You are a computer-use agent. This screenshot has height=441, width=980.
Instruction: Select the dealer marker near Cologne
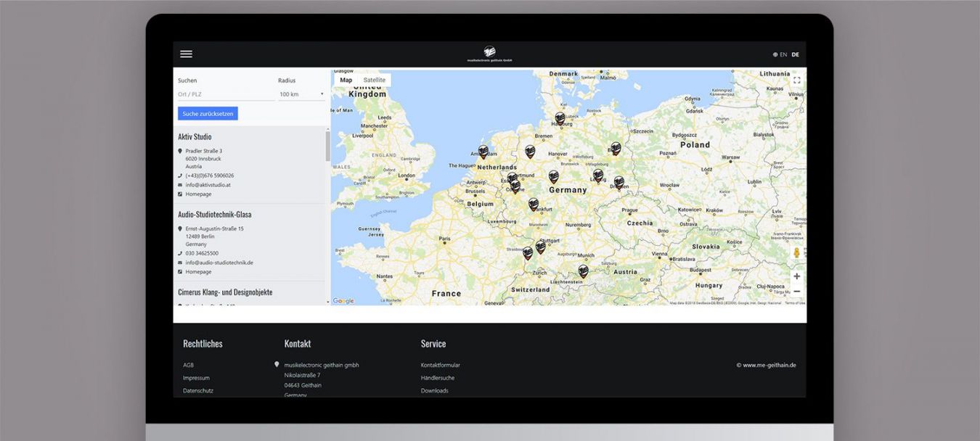[x=515, y=186]
